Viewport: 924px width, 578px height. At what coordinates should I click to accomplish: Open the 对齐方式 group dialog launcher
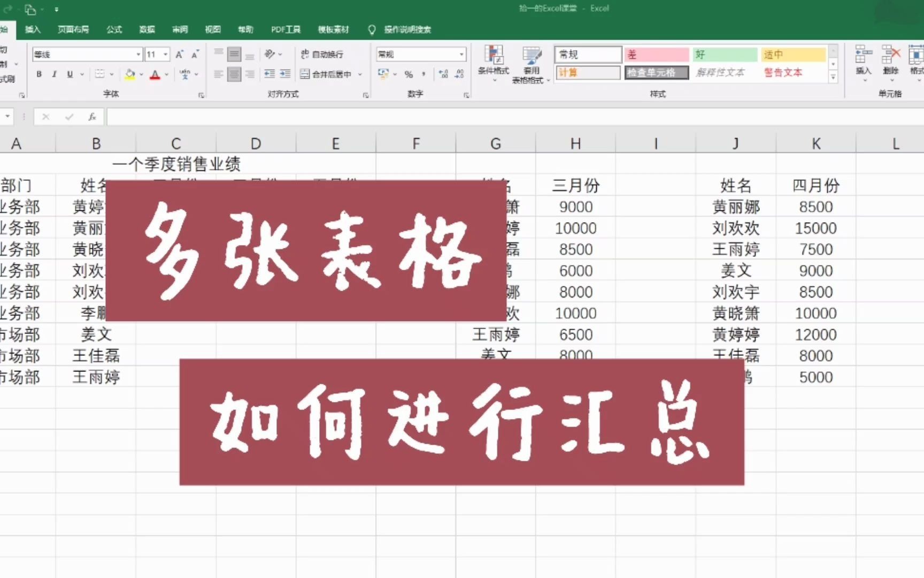(x=366, y=95)
